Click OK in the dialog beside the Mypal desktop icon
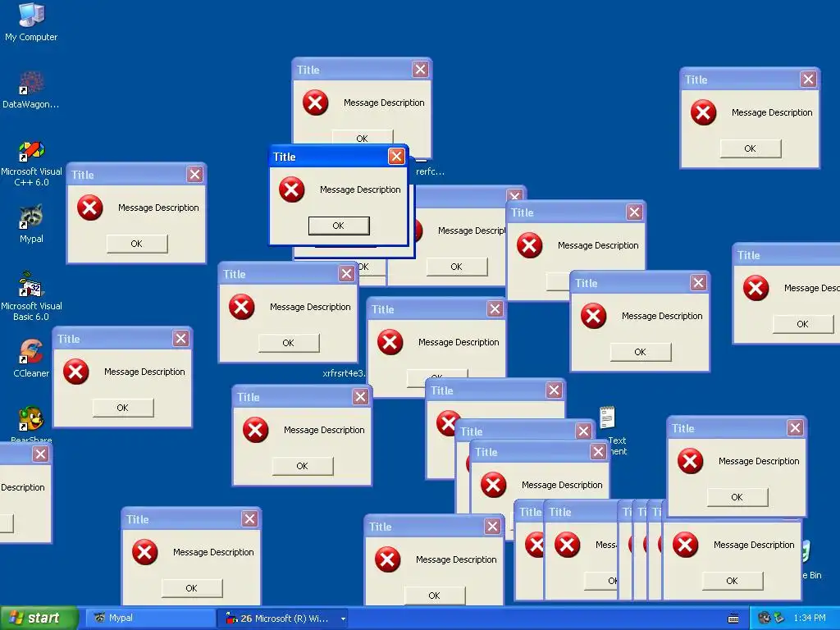 pos(137,244)
